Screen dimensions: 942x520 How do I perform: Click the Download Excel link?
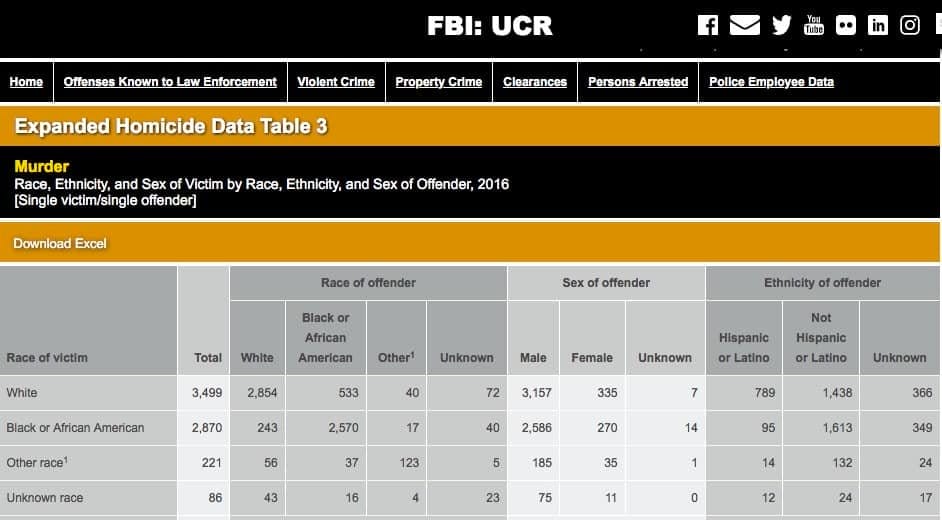60,244
